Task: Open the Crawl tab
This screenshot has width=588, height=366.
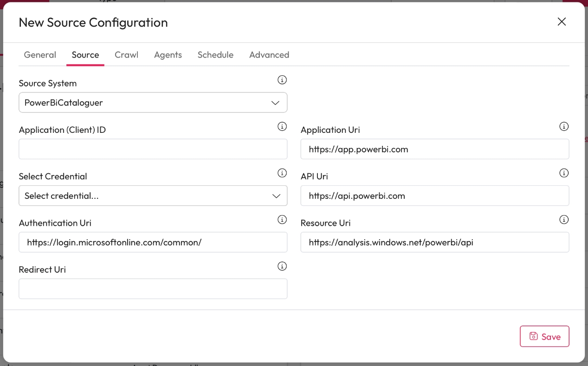Action: pos(126,55)
